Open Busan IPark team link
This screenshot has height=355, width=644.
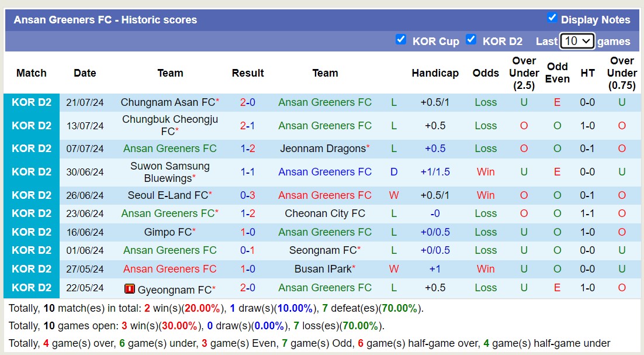[x=323, y=269]
